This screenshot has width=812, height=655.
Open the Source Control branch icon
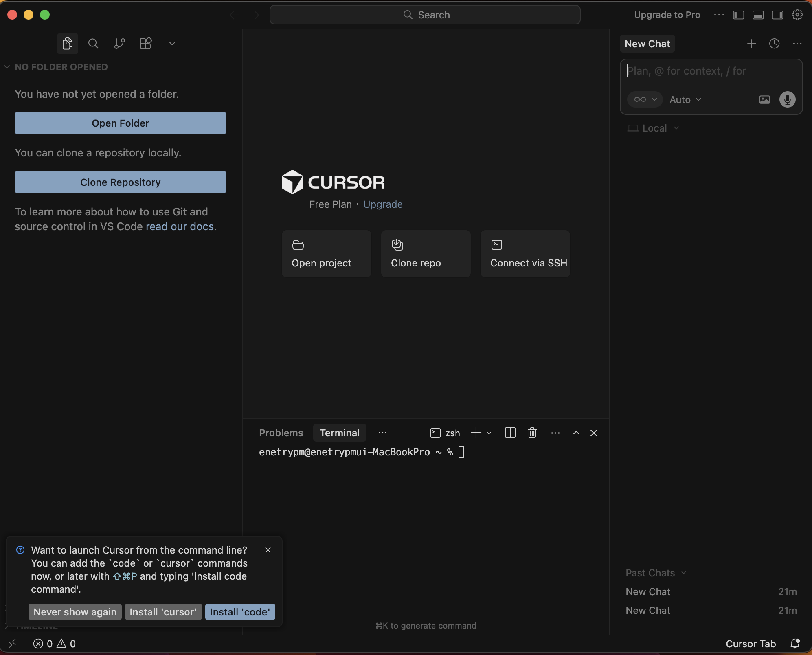pos(119,44)
